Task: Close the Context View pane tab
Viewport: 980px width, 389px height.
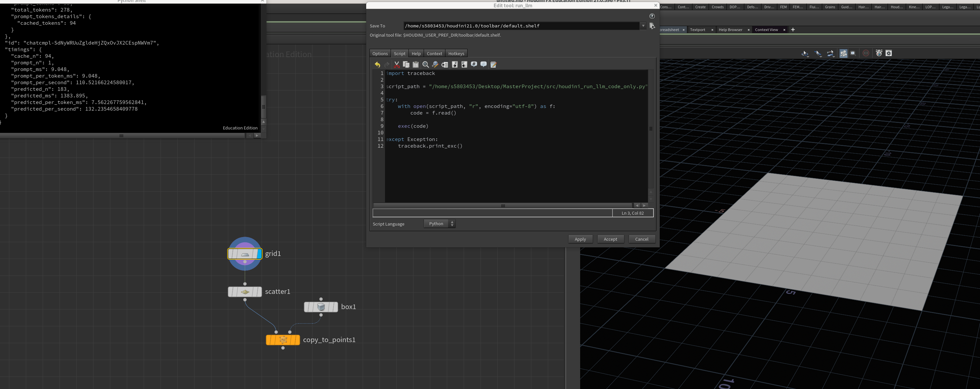Action: (784, 30)
